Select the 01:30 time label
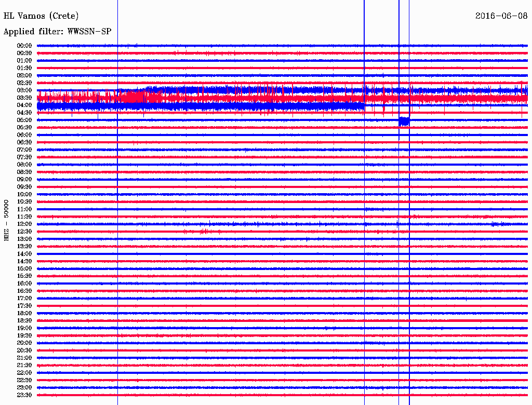 (x=24, y=68)
